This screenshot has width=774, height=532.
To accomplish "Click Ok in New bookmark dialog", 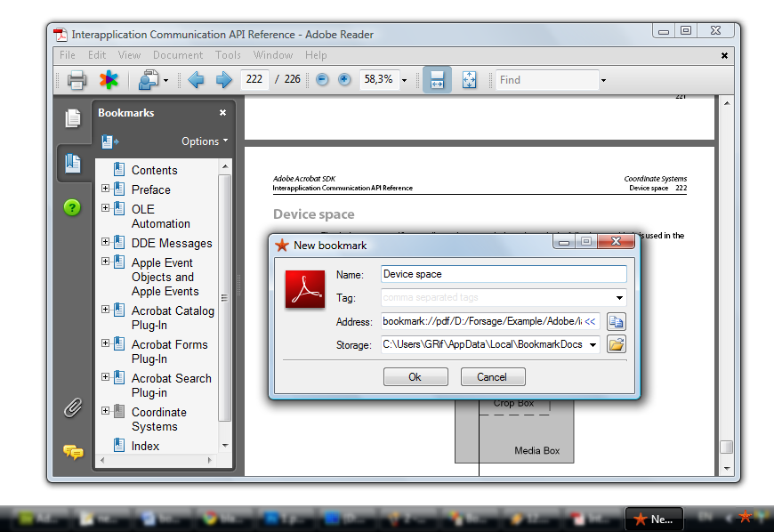I will [x=415, y=377].
